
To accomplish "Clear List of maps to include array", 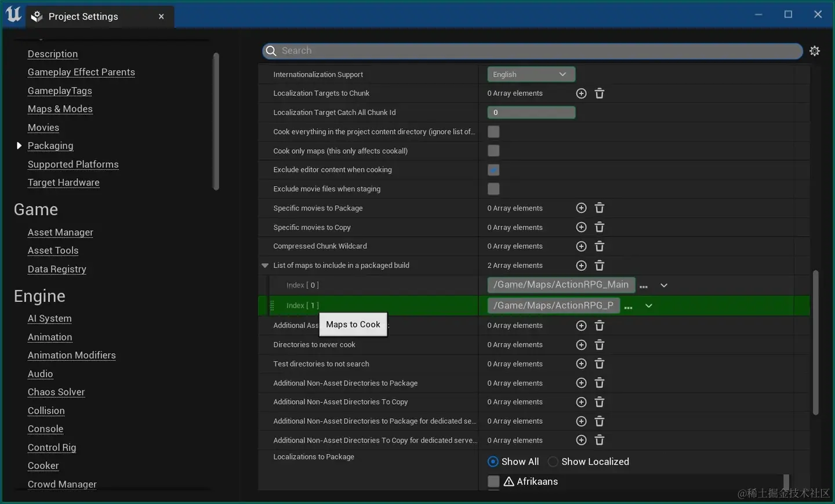I will coord(600,266).
